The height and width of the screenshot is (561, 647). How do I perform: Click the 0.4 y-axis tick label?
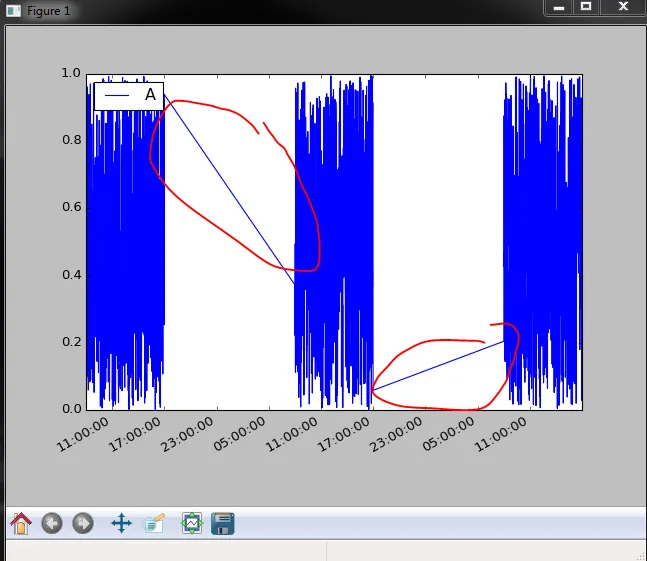pyautogui.click(x=71, y=275)
